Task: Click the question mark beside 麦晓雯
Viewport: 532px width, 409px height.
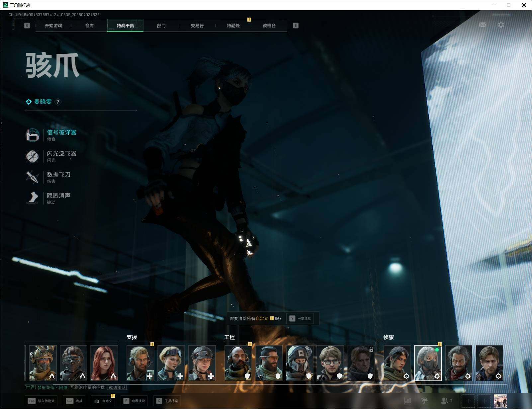Action: [x=58, y=102]
